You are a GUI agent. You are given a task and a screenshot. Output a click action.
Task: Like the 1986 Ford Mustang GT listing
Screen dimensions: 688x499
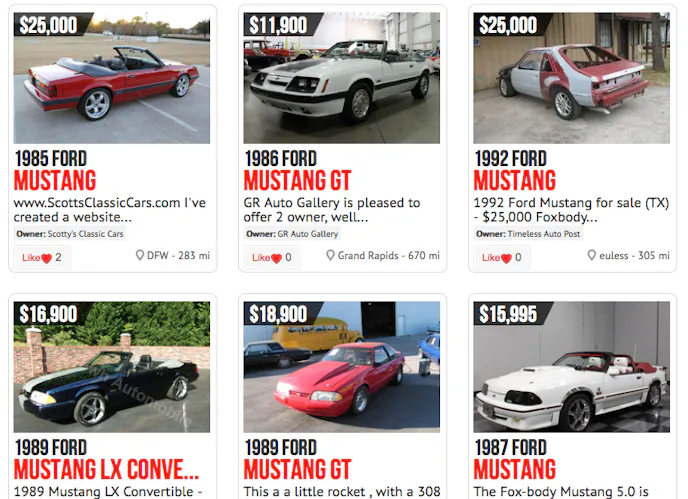point(272,258)
